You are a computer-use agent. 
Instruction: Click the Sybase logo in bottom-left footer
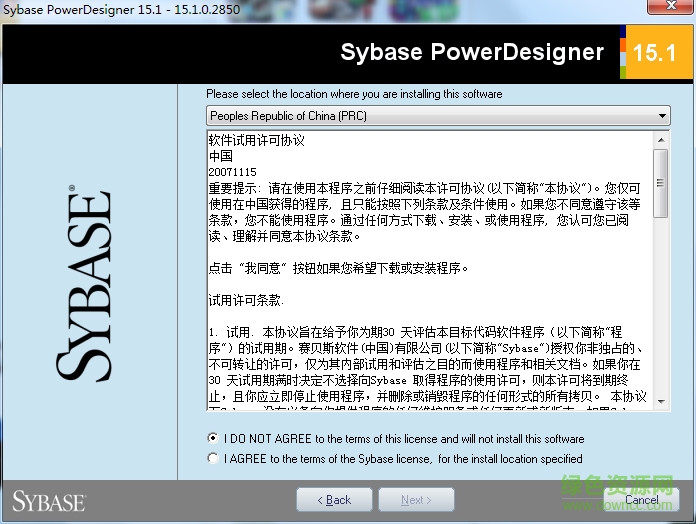49,500
